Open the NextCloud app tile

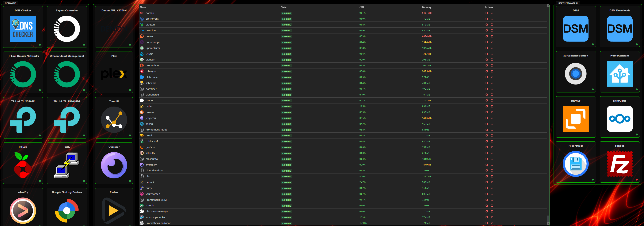point(619,119)
